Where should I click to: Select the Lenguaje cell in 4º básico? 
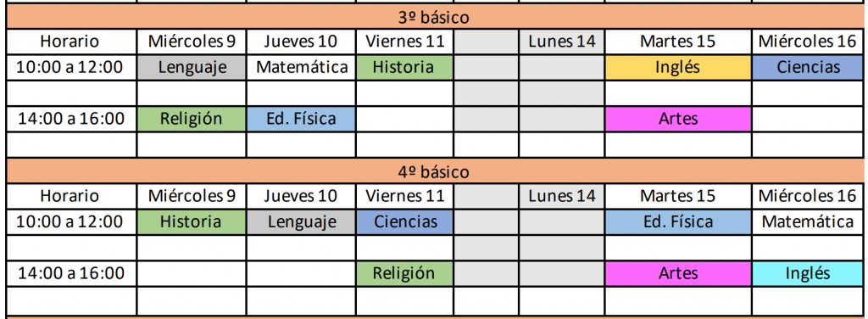(x=301, y=222)
